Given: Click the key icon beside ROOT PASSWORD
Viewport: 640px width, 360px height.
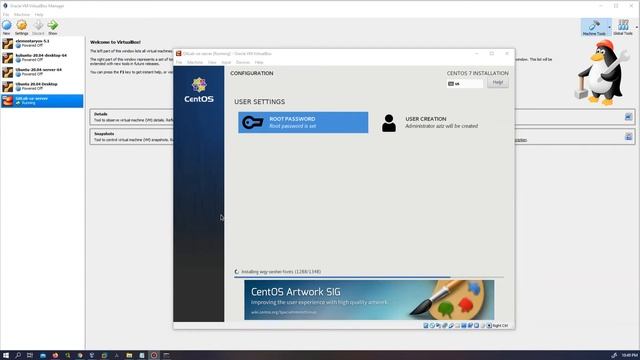Looking at the screenshot, I should tap(253, 122).
